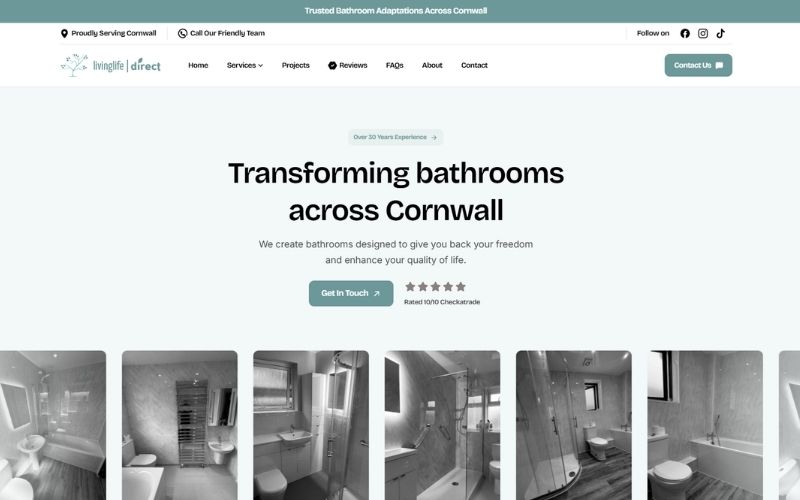Open the Instagram profile icon

[703, 33]
